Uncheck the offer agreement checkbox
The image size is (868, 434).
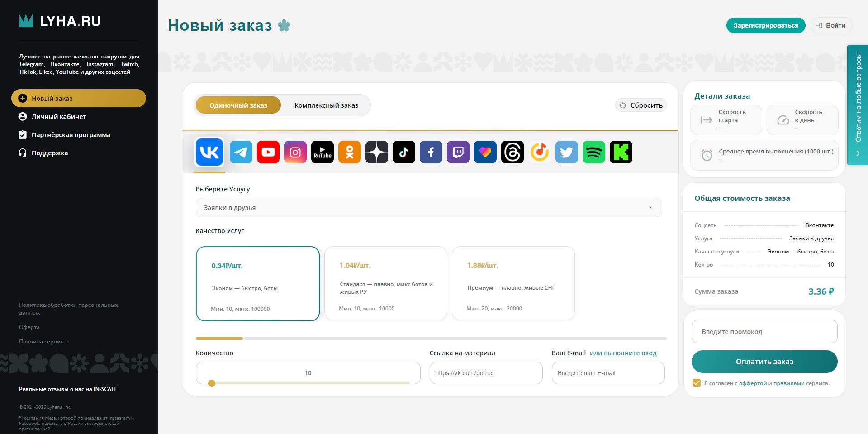coord(697,383)
